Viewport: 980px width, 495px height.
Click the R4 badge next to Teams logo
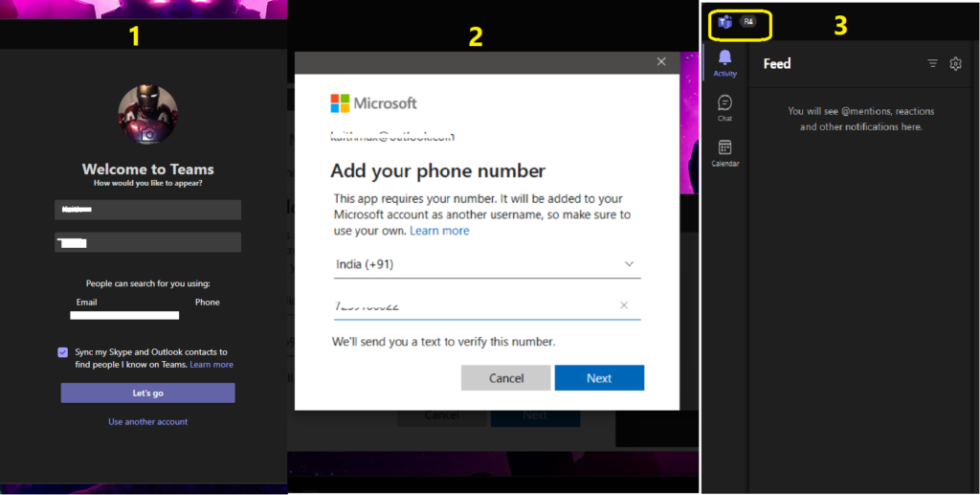click(748, 21)
